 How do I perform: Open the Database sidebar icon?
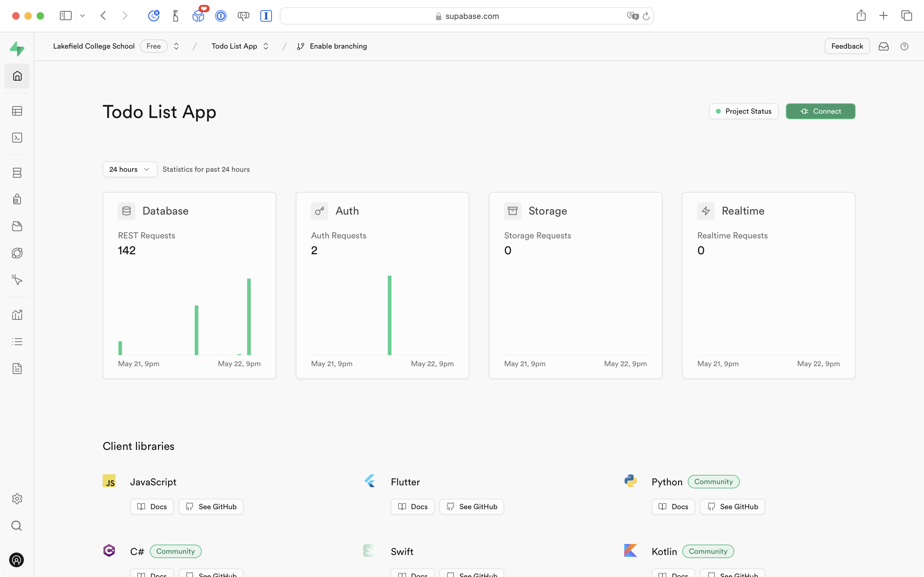tap(17, 172)
